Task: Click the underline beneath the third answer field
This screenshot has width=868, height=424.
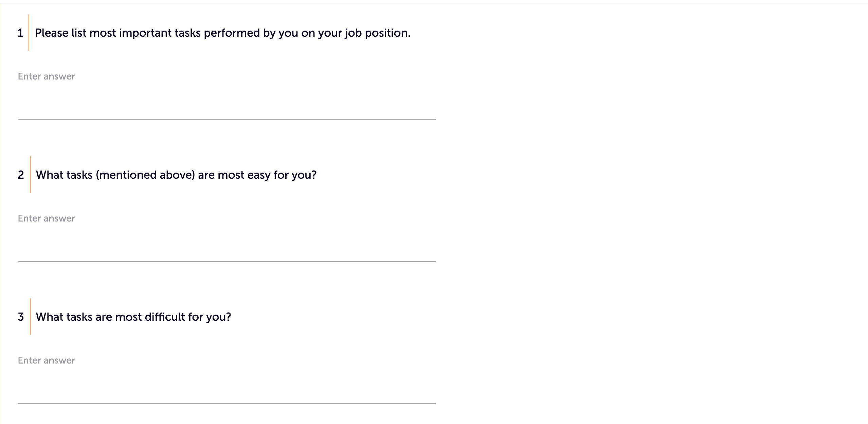Action: (x=227, y=403)
